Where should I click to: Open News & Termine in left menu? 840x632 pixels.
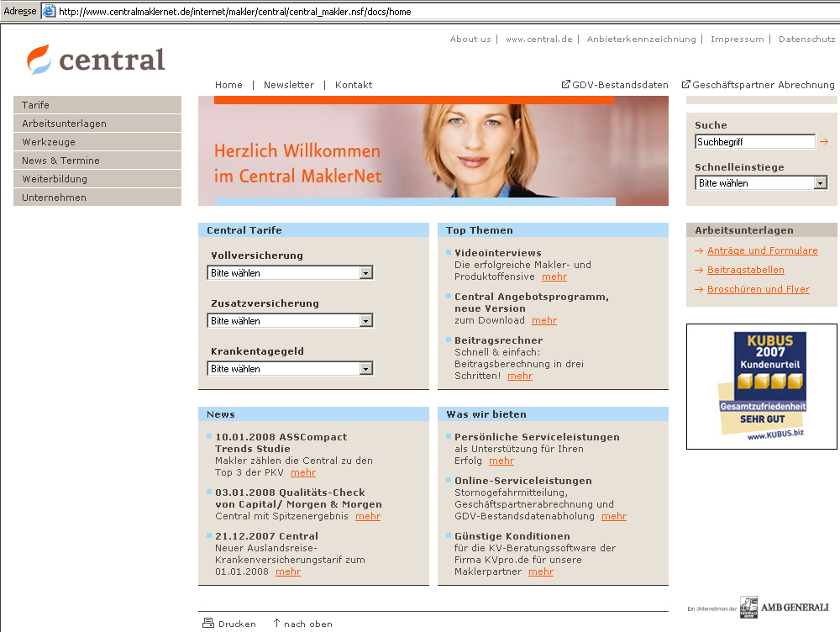click(x=97, y=161)
